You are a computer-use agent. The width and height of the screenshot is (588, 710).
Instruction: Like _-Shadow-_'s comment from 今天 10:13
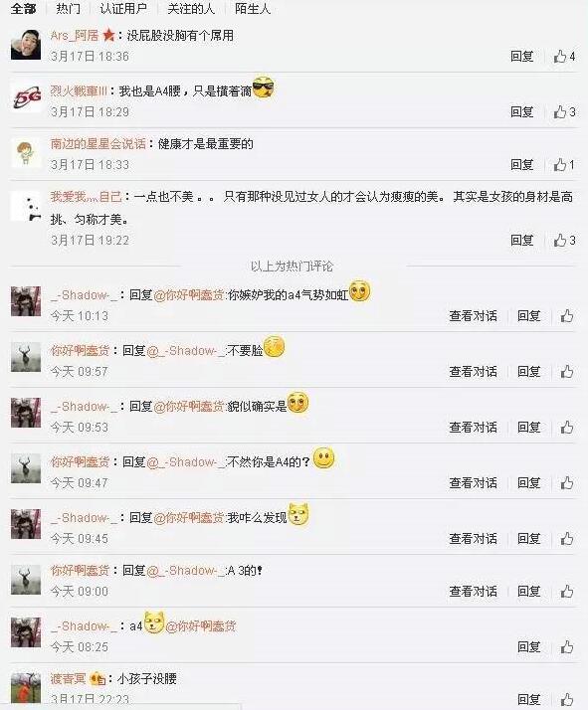pyautogui.click(x=567, y=316)
